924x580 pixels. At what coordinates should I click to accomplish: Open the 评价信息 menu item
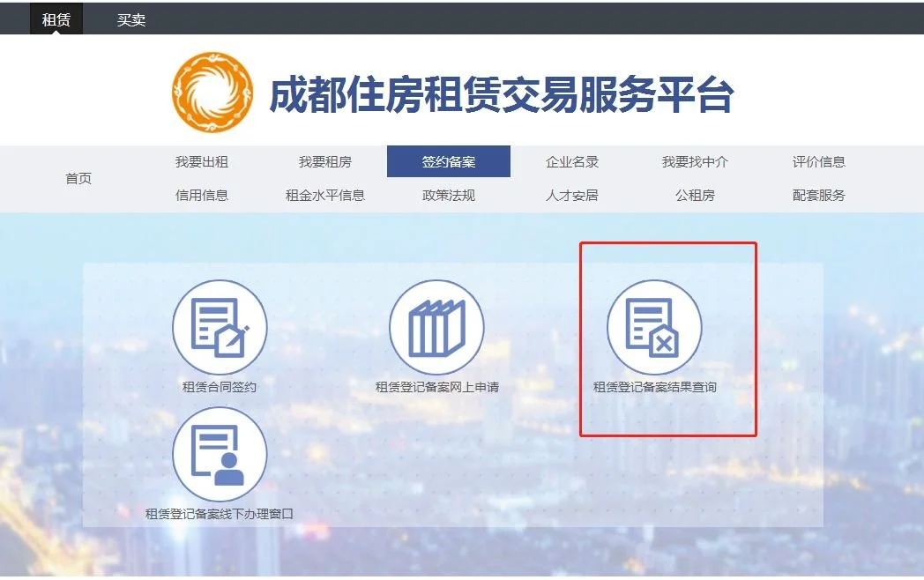(x=818, y=161)
